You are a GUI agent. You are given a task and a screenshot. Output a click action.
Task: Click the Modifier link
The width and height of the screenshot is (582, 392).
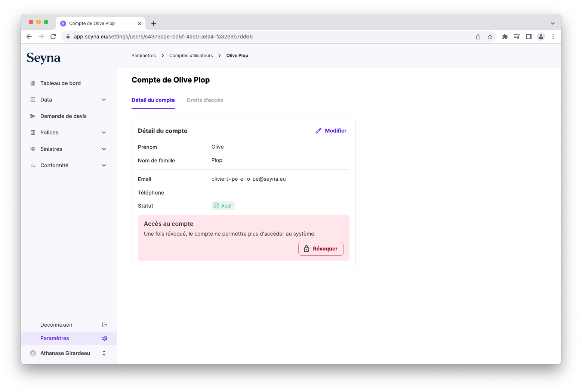pos(331,131)
